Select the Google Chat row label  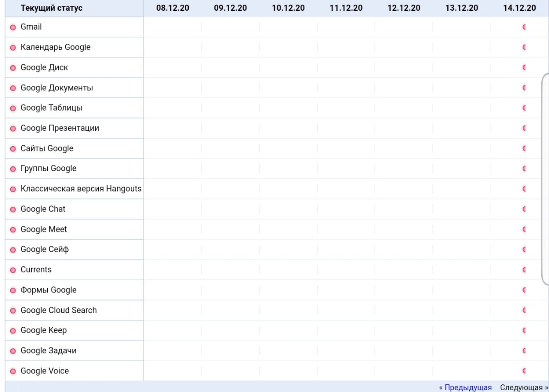point(43,209)
